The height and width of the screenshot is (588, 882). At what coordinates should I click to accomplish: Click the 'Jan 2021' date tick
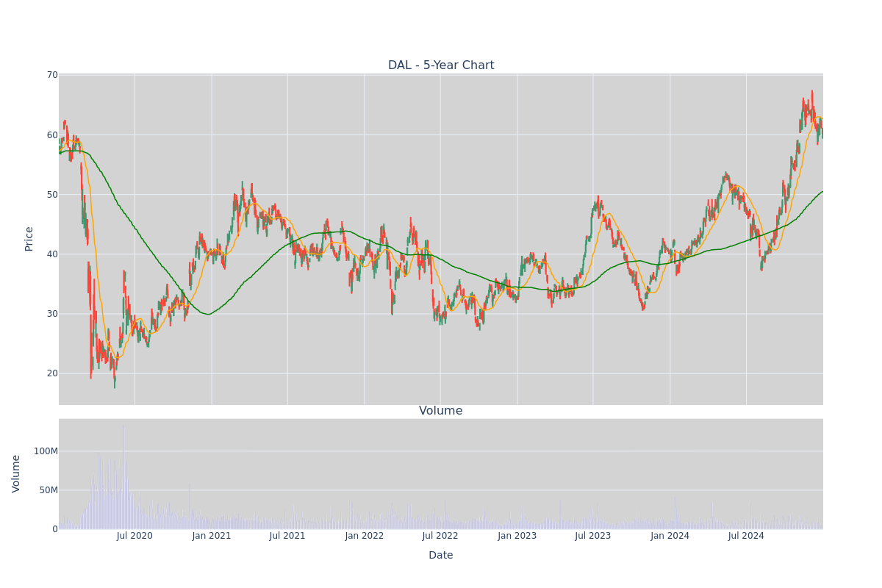click(x=212, y=536)
